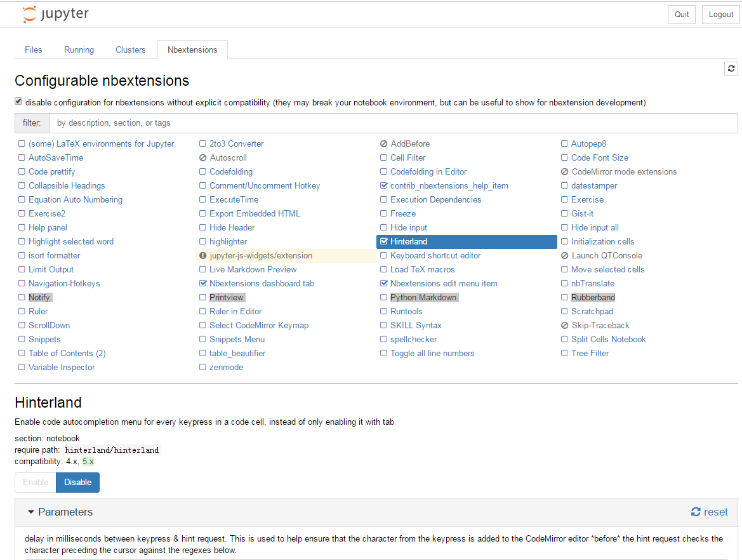The width and height of the screenshot is (742, 560).
Task: Uncheck contrib_nbextensions_help_item checkbox
Action: click(384, 185)
